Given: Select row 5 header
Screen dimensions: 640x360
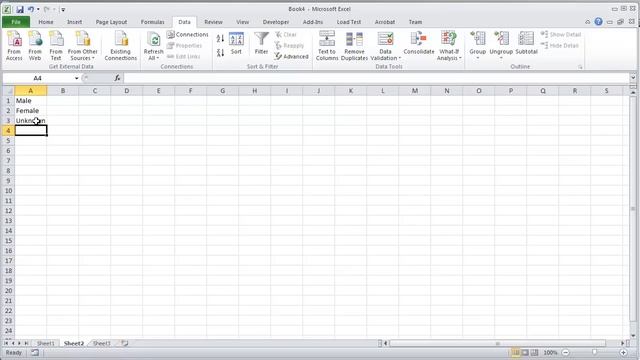Looking at the screenshot, I should 8,140.
